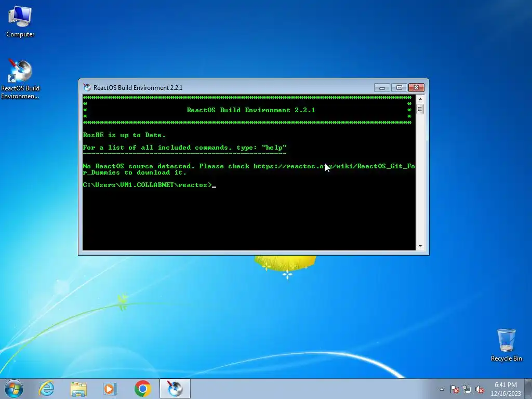Image resolution: width=532 pixels, height=399 pixels.
Task: Open Windows Explorer from the taskbar
Action: [78, 389]
